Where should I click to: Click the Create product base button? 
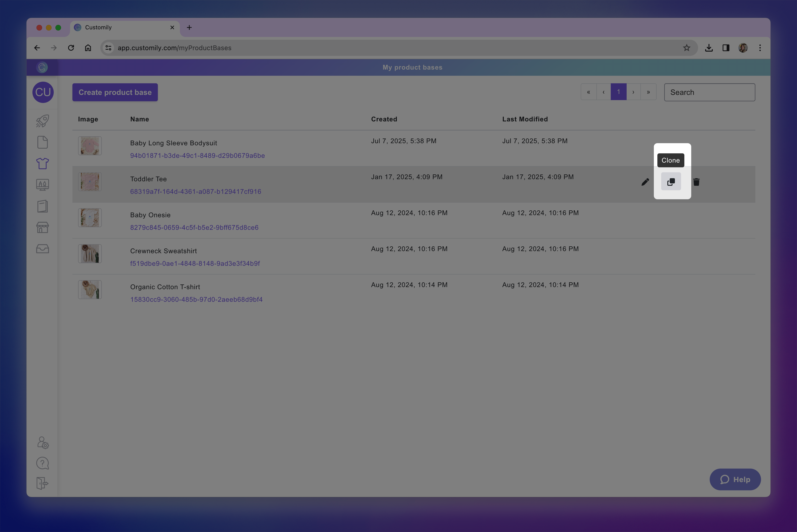coord(115,92)
